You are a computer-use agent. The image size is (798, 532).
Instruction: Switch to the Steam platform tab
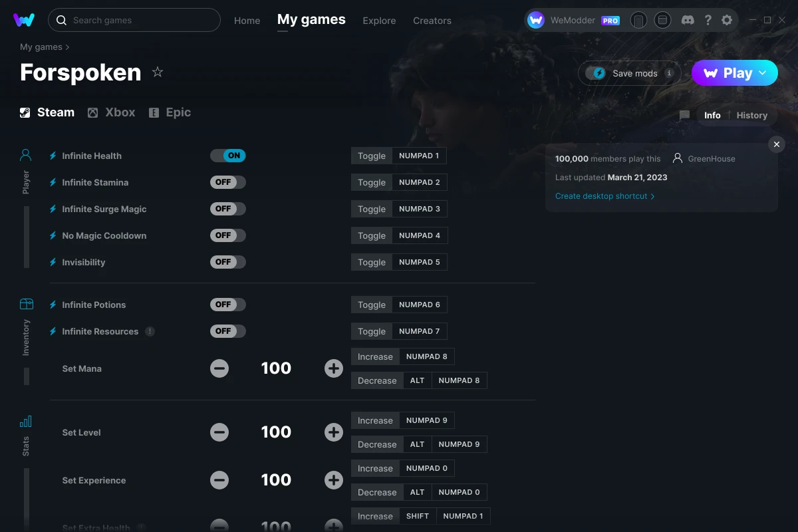47,112
